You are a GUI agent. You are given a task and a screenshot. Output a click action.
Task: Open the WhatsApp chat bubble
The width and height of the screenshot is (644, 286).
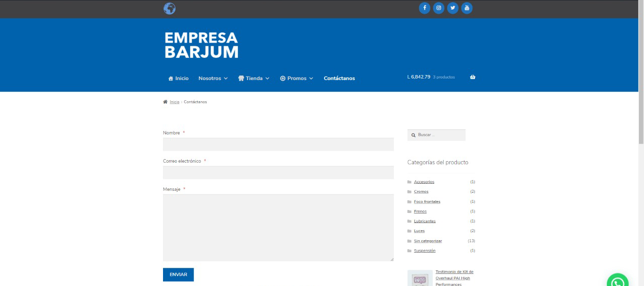(x=617, y=281)
